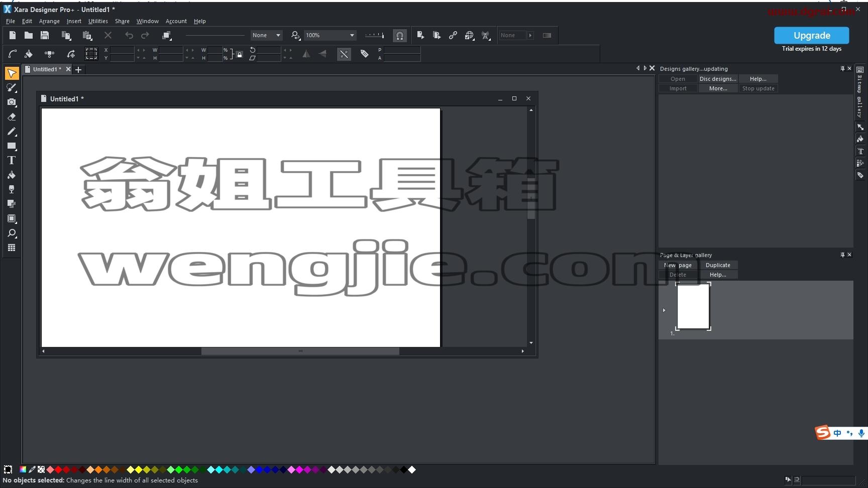Viewport: 868px width, 488px height.
Task: Click the color eyedropper icon near palette
Action: 32,469
